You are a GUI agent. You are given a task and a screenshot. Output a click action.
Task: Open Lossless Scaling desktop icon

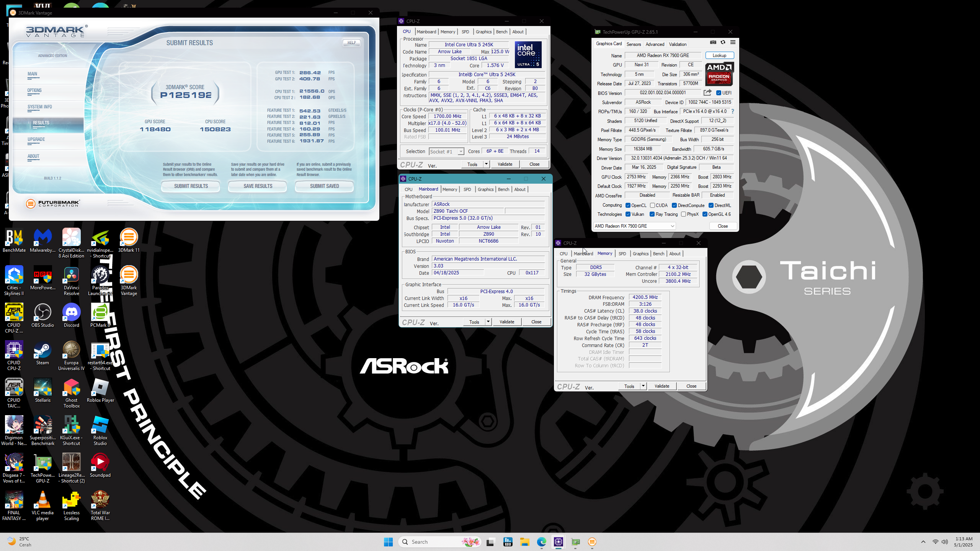[71, 505]
